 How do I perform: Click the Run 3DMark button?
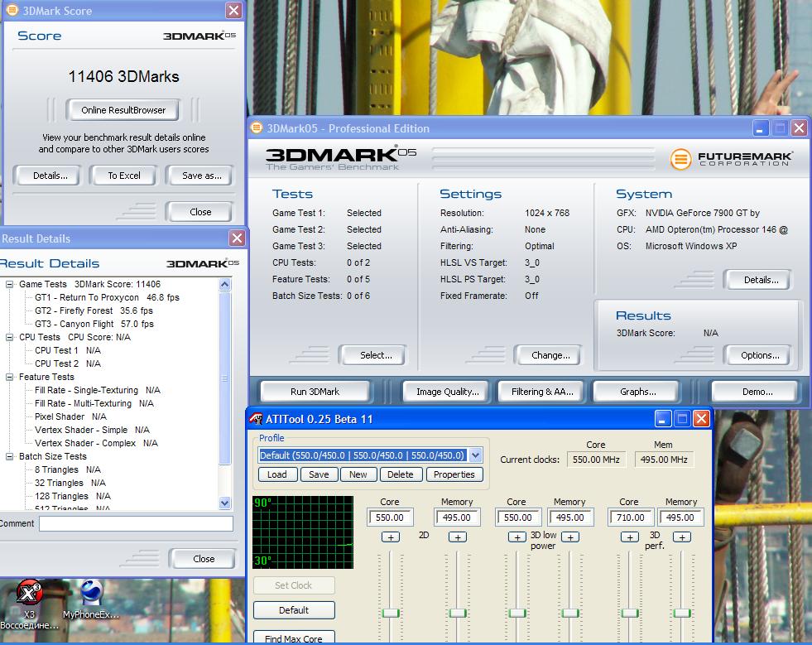[x=315, y=392]
